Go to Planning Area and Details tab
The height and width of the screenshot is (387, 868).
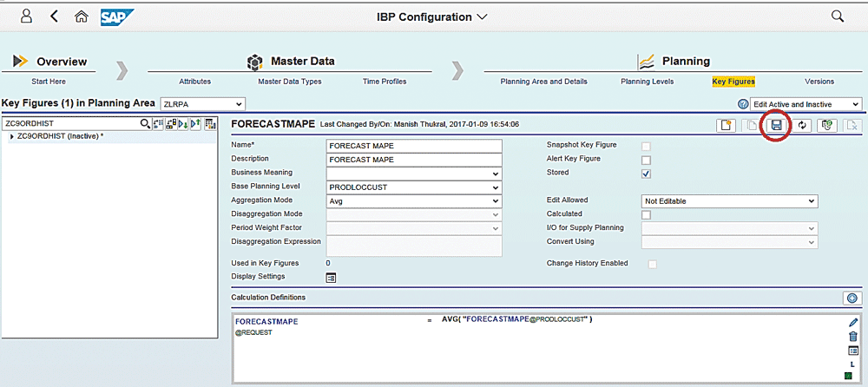[543, 82]
